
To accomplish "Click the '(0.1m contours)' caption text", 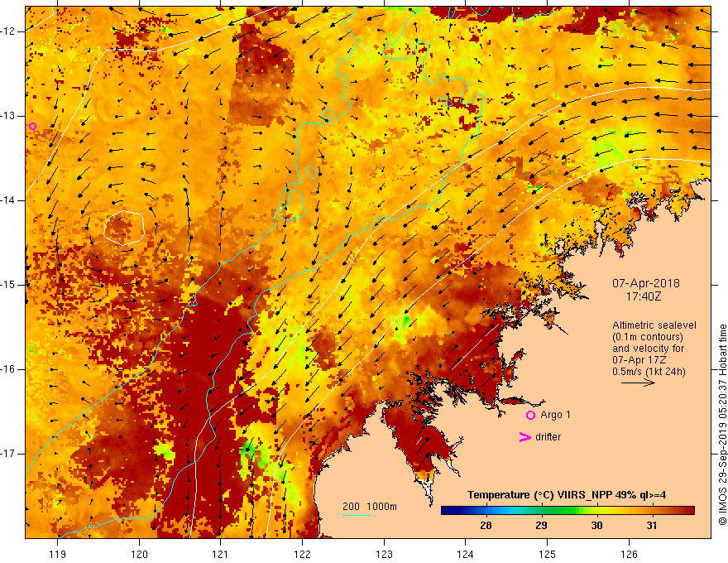I will click(x=648, y=337).
